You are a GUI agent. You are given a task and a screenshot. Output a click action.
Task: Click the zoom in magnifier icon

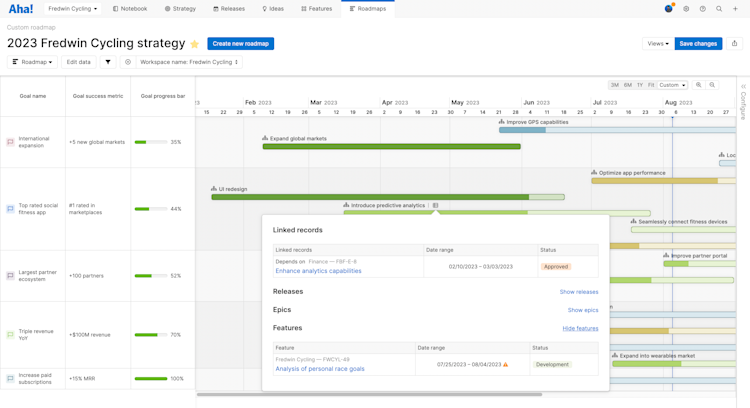699,85
